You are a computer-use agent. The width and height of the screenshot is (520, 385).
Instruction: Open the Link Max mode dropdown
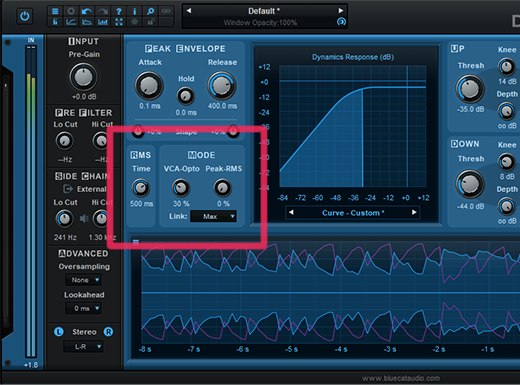coord(213,216)
